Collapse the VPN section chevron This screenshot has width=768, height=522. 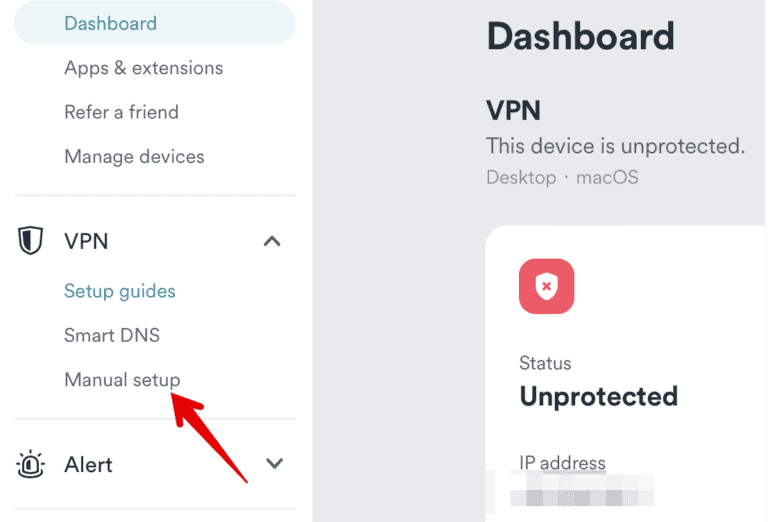pos(272,241)
